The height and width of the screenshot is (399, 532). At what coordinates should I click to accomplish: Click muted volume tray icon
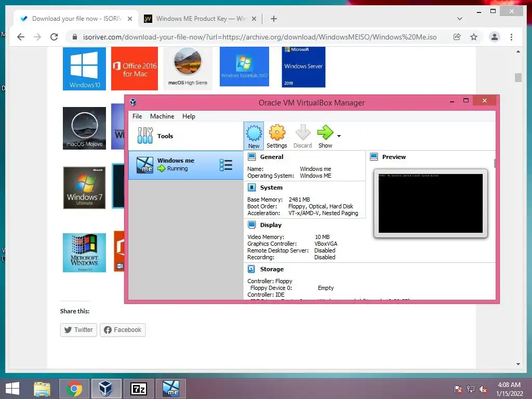pyautogui.click(x=483, y=389)
